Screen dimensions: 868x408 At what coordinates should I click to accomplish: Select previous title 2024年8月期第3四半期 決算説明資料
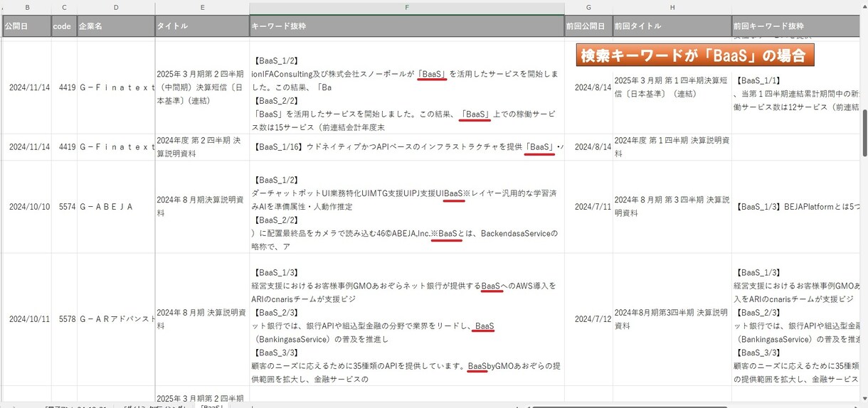point(672,319)
